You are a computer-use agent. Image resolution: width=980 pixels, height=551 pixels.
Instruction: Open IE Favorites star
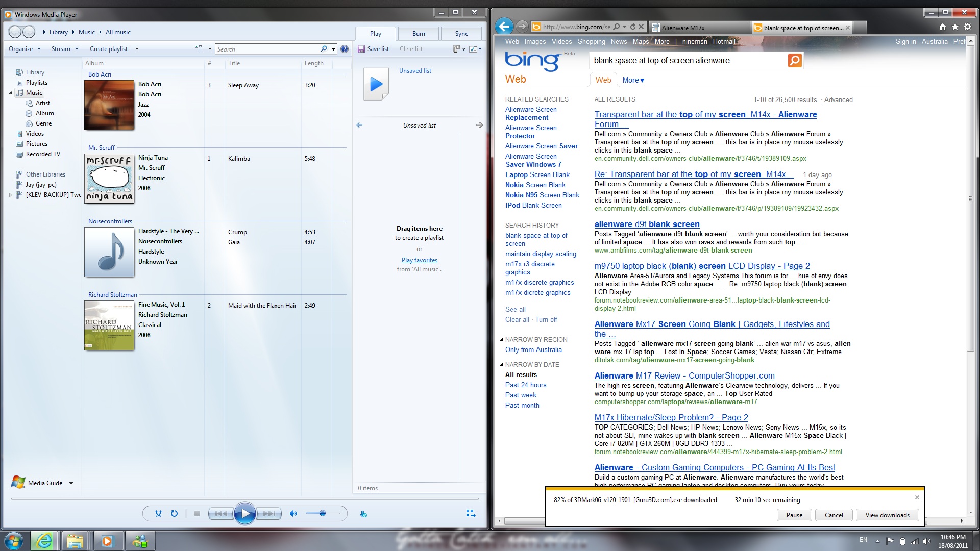955,27
